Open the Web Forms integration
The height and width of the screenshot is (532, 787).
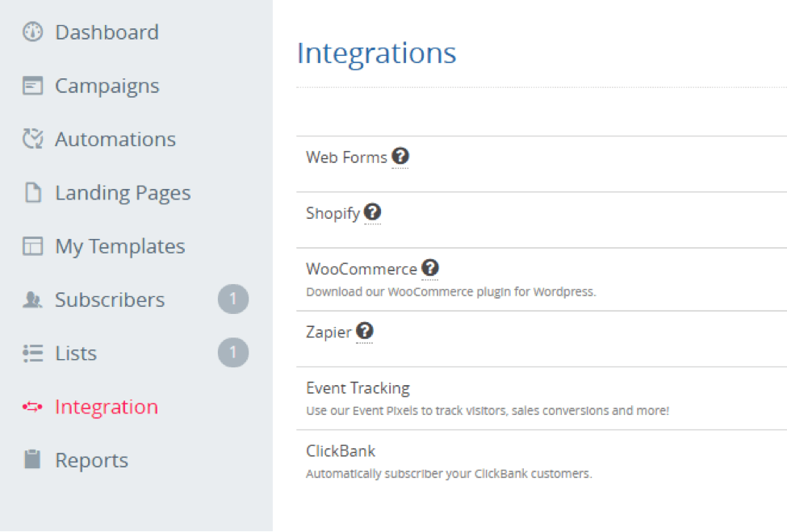pos(347,157)
